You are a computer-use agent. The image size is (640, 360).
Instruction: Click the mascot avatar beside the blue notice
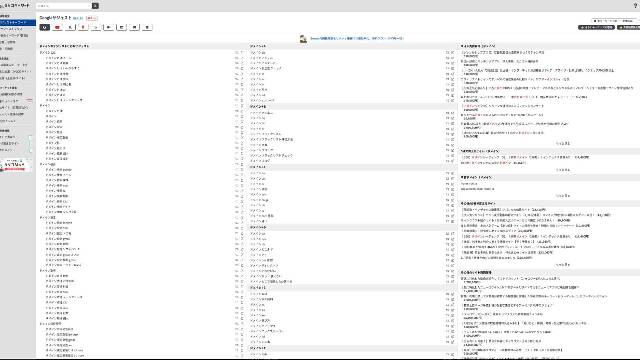pyautogui.click(x=303, y=39)
